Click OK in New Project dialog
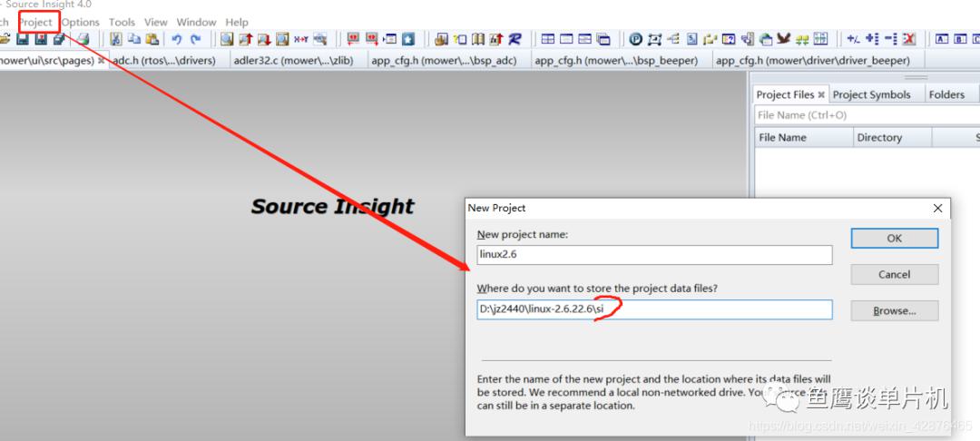 pos(895,238)
